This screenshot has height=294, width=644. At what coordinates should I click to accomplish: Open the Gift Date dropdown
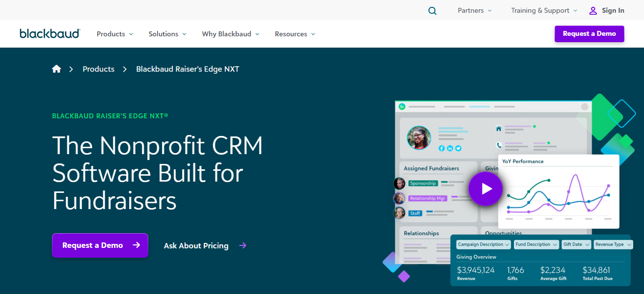(x=576, y=244)
